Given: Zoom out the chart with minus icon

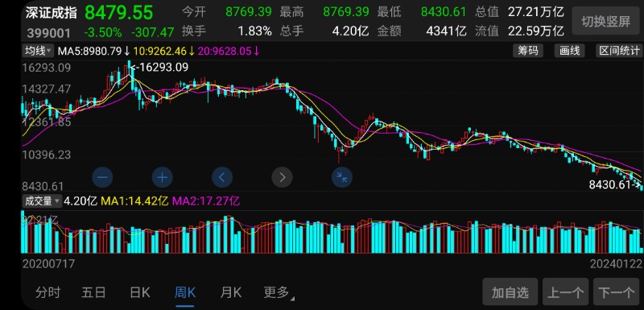Looking at the screenshot, I should tap(102, 177).
